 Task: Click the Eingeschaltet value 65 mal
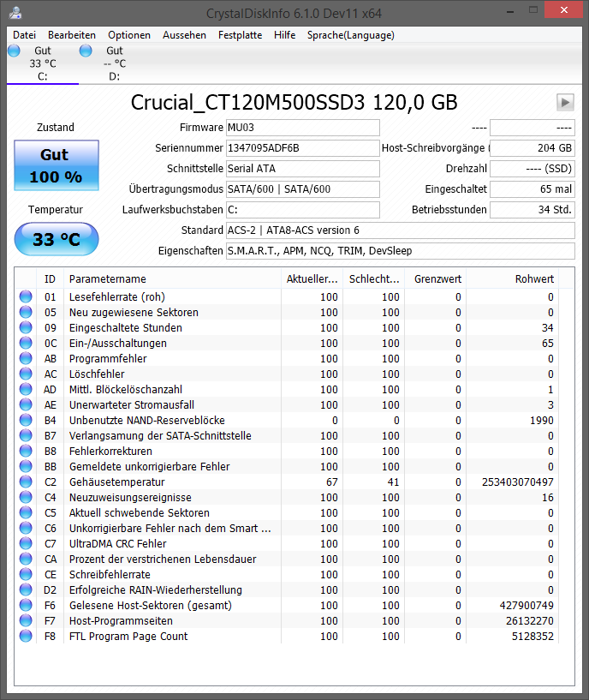tap(532, 189)
